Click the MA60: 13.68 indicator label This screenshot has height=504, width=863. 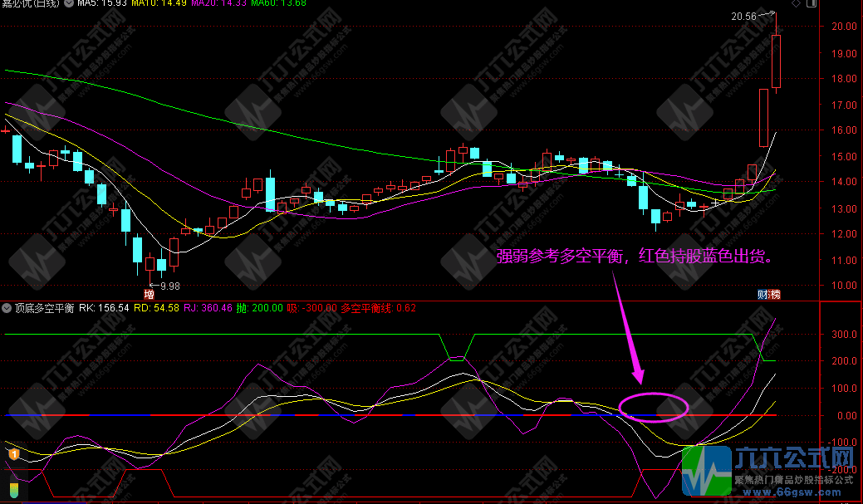click(278, 2)
